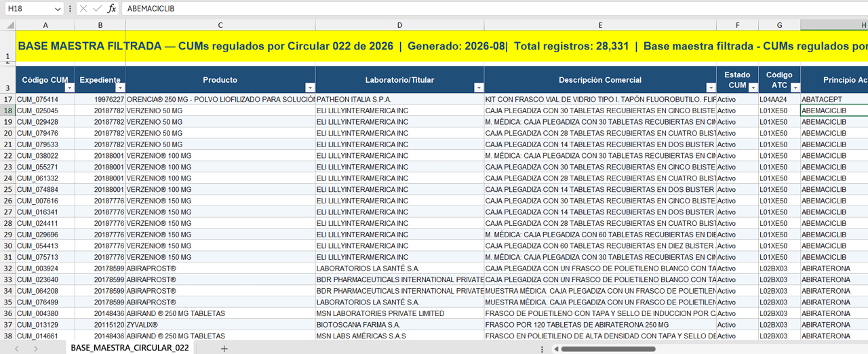868x354 pixels.
Task: Select cell CUM_014661
Action: pyautogui.click(x=45, y=336)
